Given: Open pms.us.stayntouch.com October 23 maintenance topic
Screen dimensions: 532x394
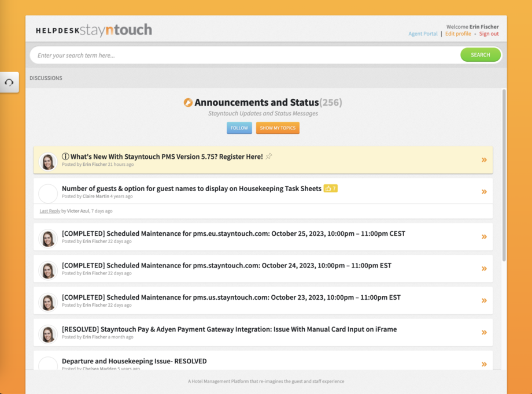Looking at the screenshot, I should [x=231, y=298].
